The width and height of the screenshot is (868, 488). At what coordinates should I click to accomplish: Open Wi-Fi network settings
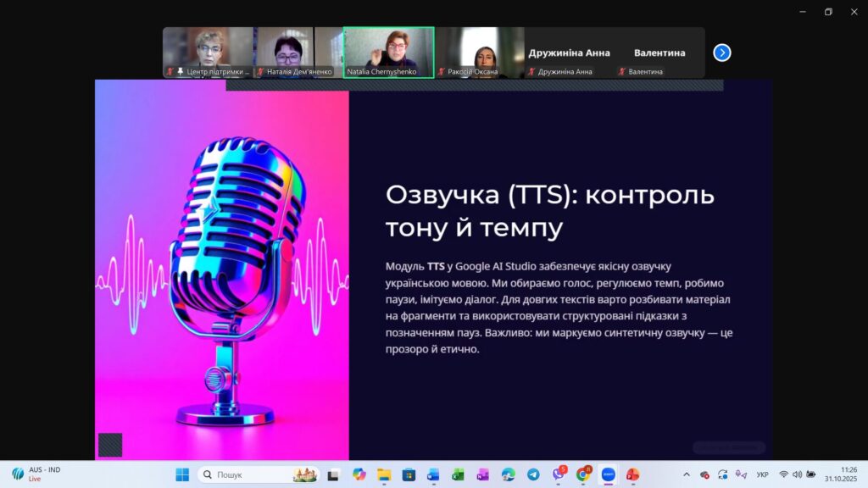point(783,474)
